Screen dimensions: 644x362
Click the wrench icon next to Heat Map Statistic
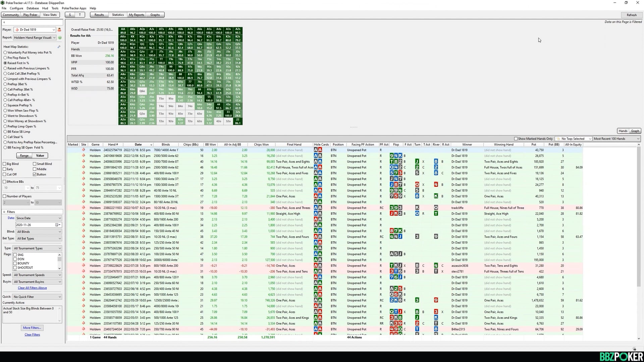pyautogui.click(x=59, y=47)
